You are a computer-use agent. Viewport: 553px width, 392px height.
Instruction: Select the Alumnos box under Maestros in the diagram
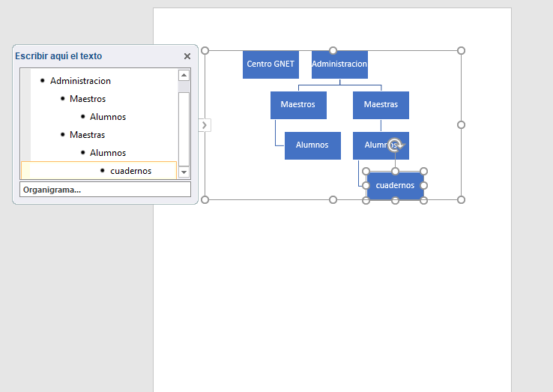point(312,145)
